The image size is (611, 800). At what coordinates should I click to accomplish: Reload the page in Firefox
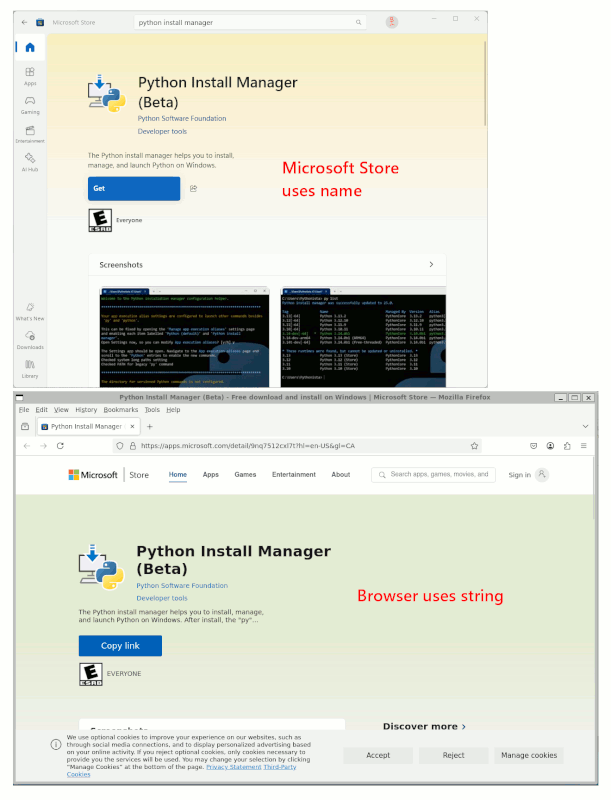point(60,446)
